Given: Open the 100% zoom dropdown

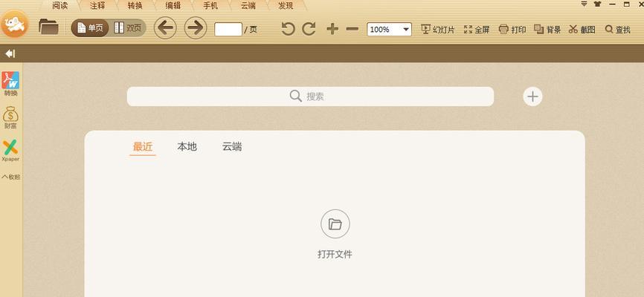Looking at the screenshot, I should pyautogui.click(x=390, y=29).
